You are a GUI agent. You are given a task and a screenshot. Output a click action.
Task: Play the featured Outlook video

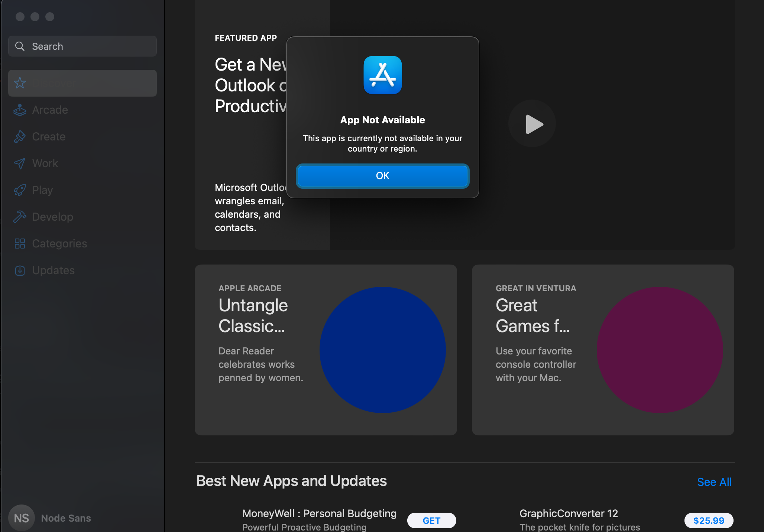tap(532, 124)
